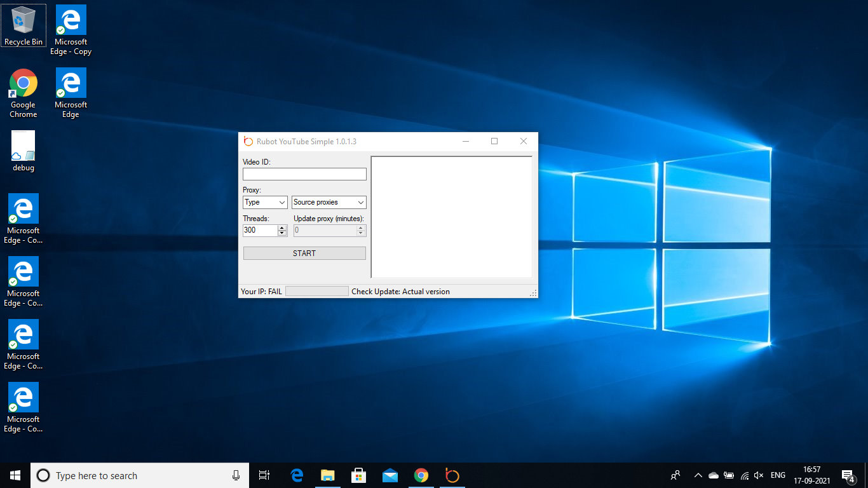Image resolution: width=868 pixels, height=488 pixels.
Task: Click the Windows Start menu button
Action: coord(15,475)
